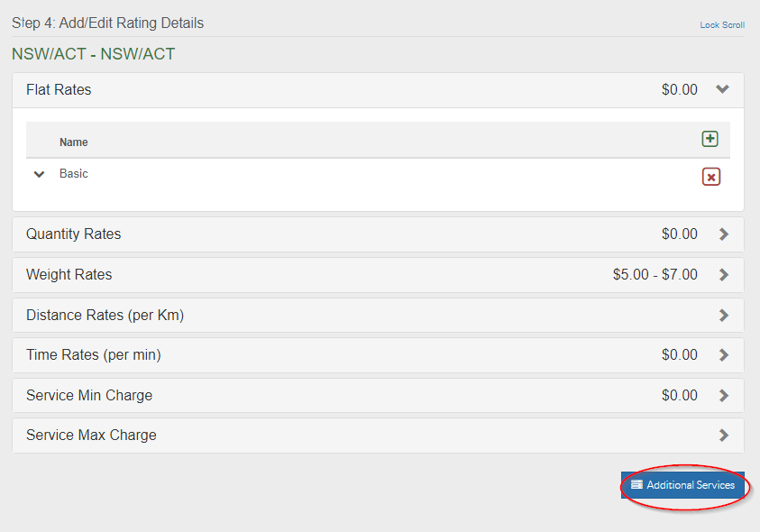Expand Time Rates (per min) arrow
The width and height of the screenshot is (760, 532).
723,355
